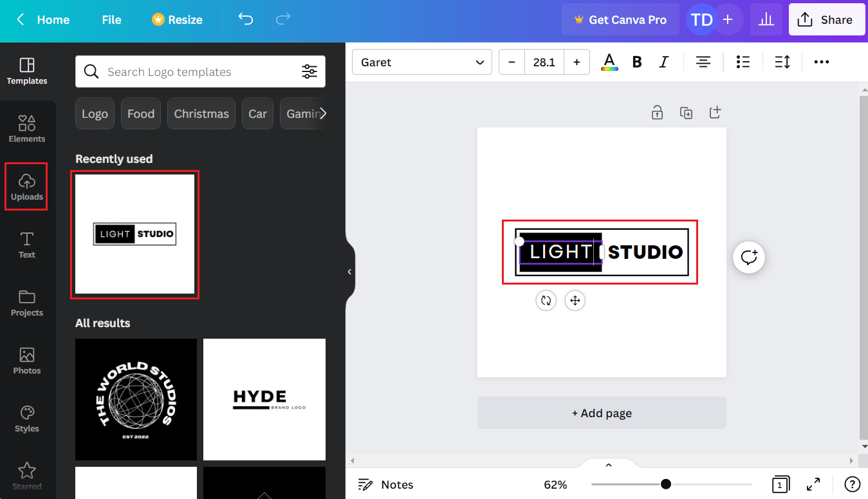Toggle the bulleted list

point(743,62)
